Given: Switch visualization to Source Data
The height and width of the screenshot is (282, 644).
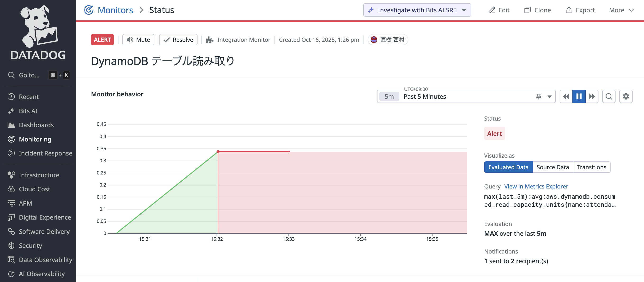Looking at the screenshot, I should [553, 167].
